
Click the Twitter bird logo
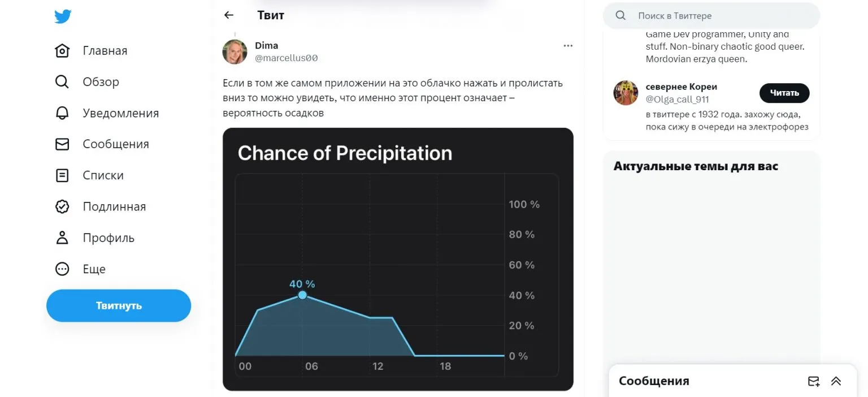63,17
